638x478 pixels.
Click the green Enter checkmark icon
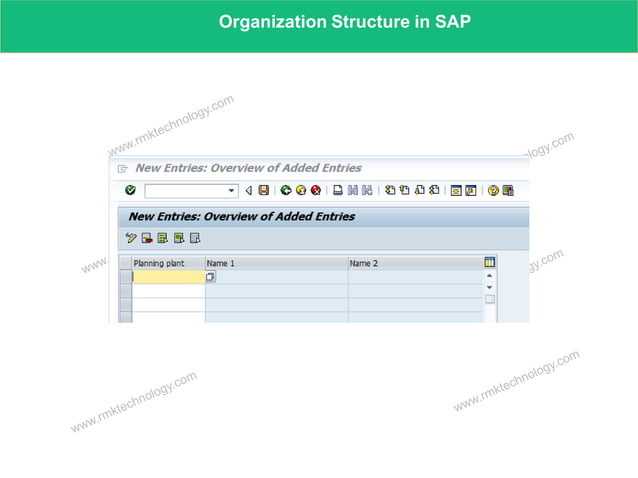click(x=130, y=190)
